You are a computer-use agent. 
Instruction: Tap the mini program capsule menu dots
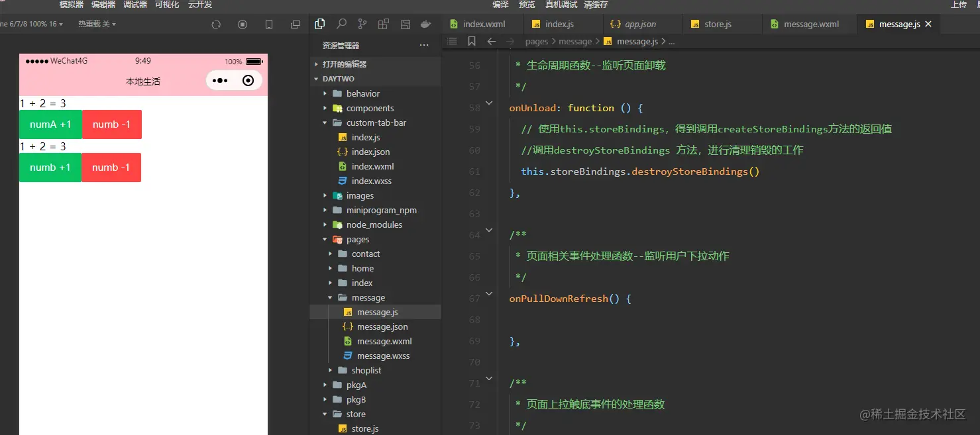220,81
